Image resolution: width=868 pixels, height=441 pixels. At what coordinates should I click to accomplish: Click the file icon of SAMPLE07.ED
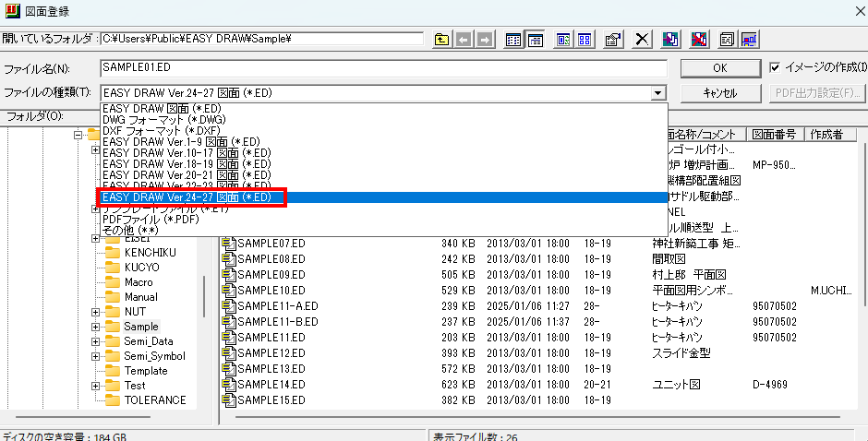(x=229, y=243)
